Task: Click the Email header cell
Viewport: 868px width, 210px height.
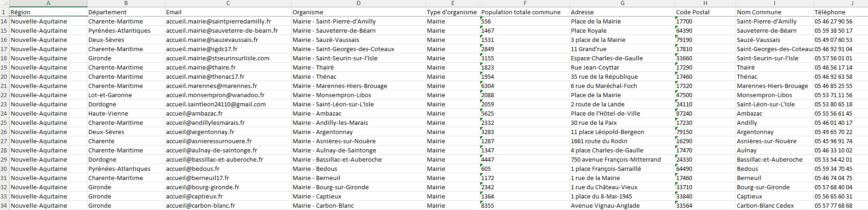Action: coord(228,12)
